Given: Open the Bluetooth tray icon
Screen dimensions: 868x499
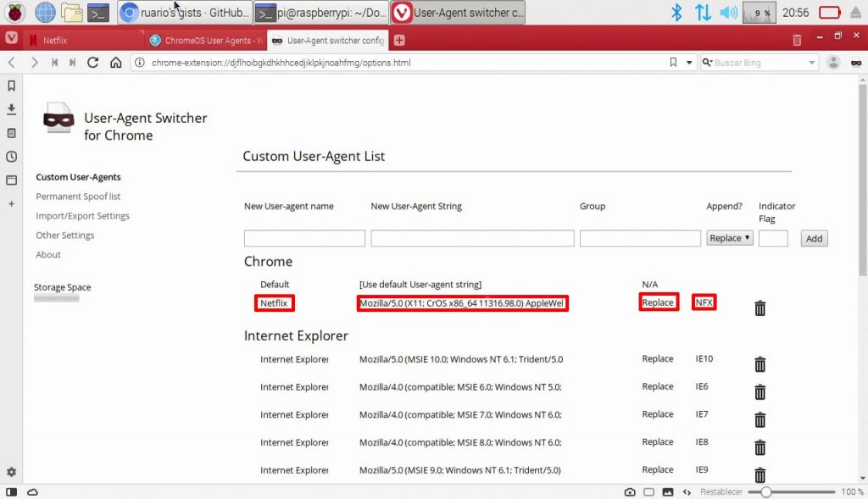Looking at the screenshot, I should 676,12.
